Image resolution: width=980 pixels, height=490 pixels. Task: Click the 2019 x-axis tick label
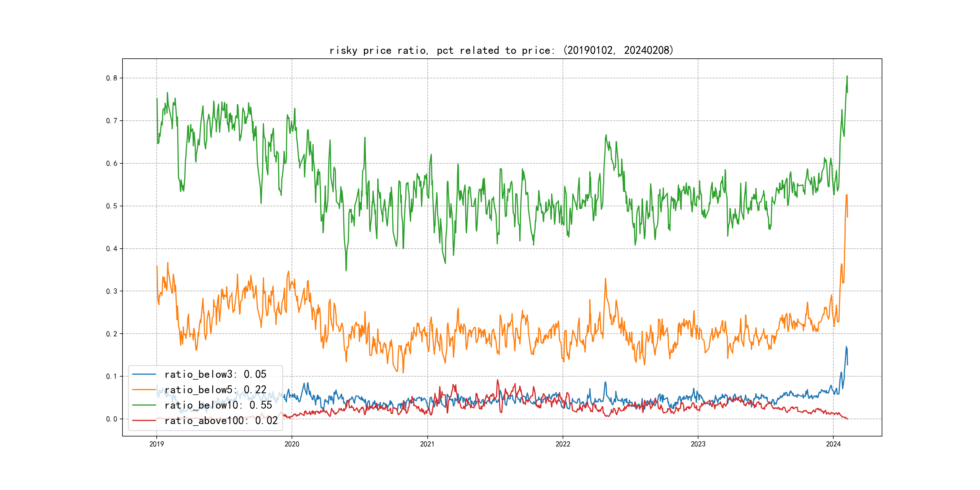point(156,444)
